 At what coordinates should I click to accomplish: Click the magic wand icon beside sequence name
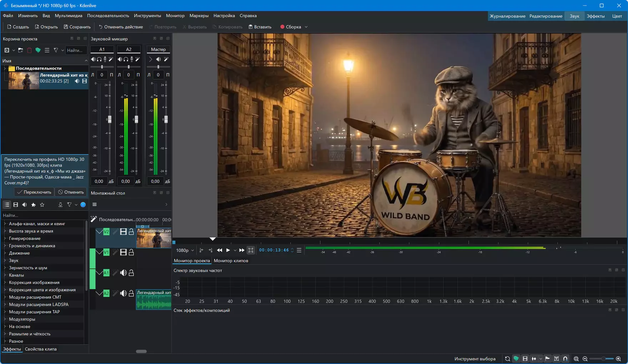[x=94, y=219]
